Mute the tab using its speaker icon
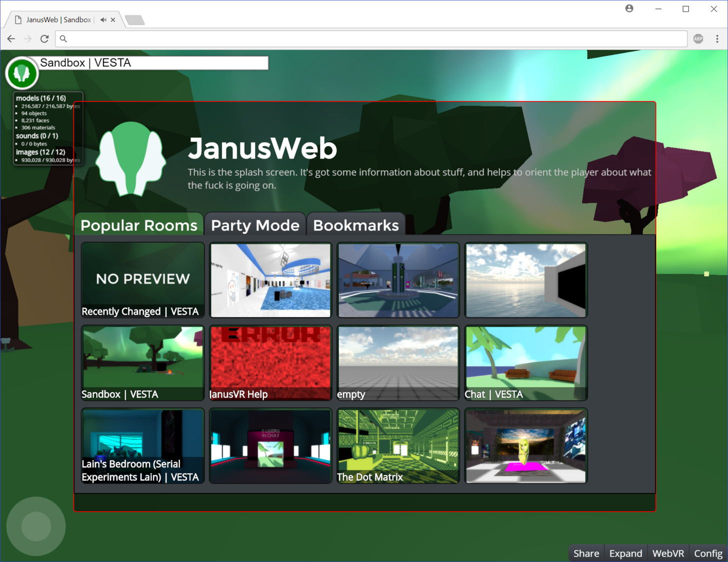 (x=103, y=19)
